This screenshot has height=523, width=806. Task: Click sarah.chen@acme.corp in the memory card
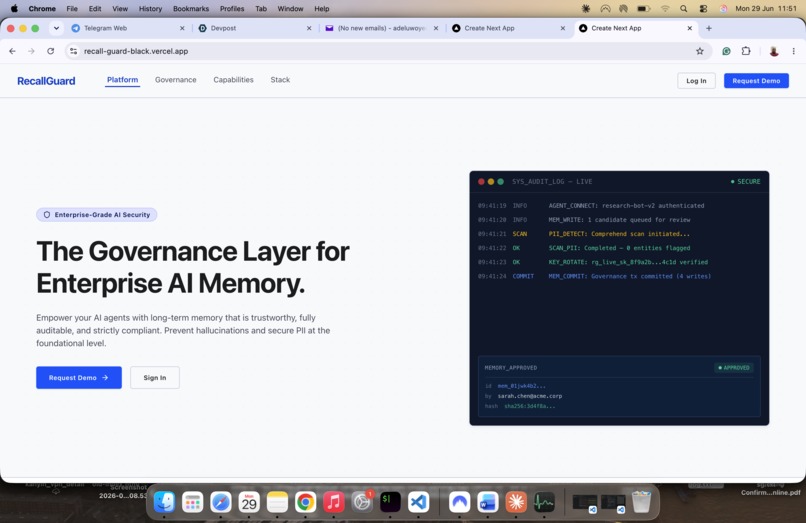529,396
